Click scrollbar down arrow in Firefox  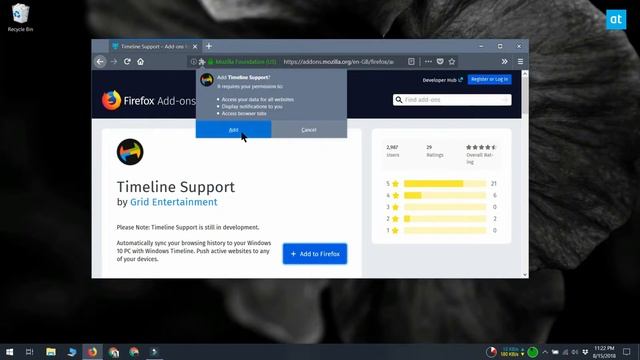(x=525, y=275)
